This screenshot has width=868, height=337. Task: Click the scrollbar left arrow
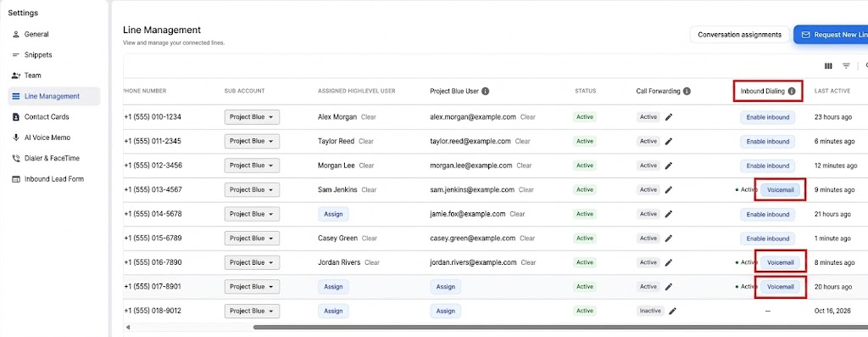coord(127,327)
